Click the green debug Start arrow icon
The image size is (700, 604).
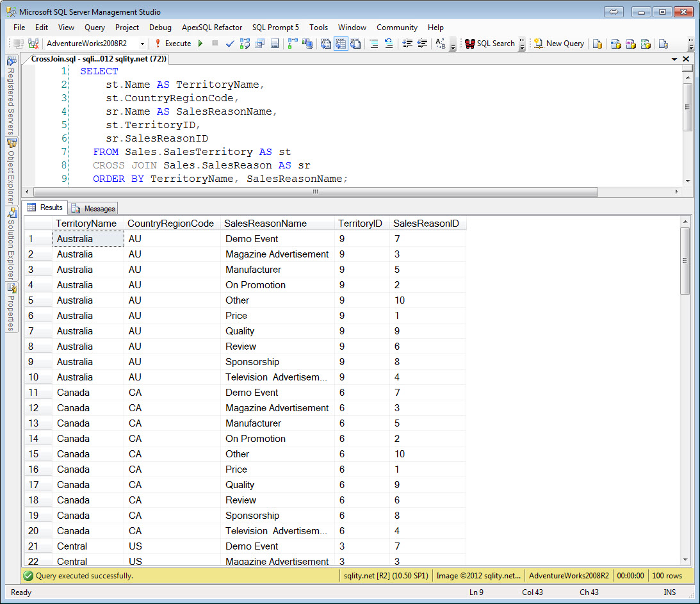point(200,44)
